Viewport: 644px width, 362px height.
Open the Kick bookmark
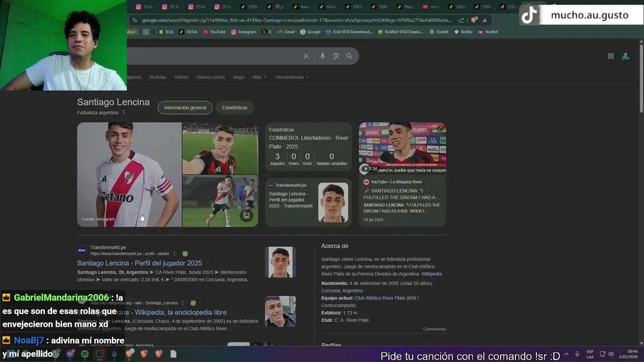[166, 32]
